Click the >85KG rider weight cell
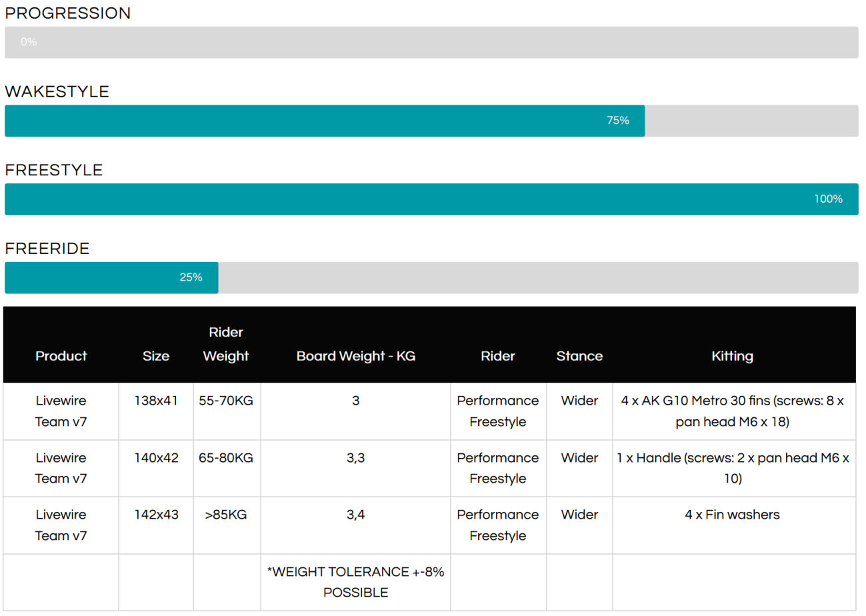 226,515
